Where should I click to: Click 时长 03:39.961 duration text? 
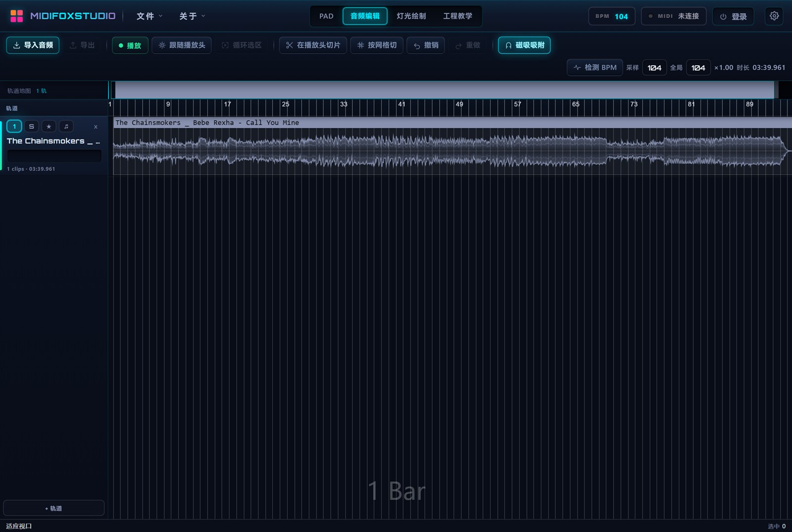(761, 68)
